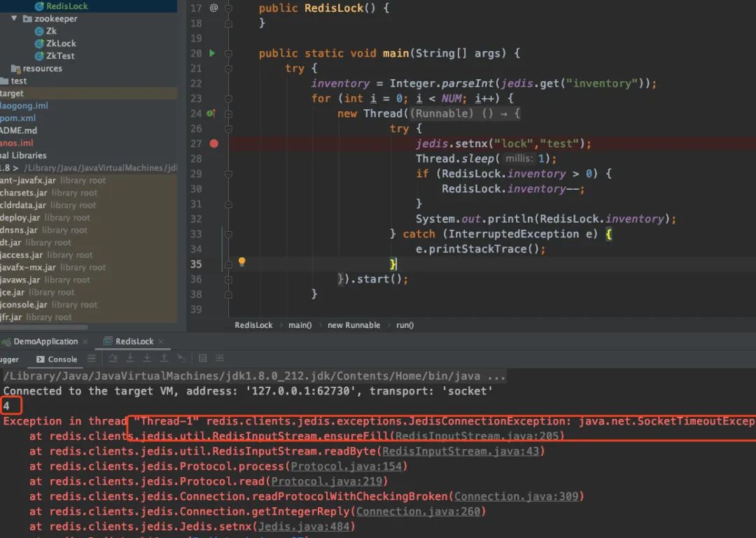Image resolution: width=756 pixels, height=538 pixels.
Task: Collapse the catch block fold on line 33
Action: 228,234
